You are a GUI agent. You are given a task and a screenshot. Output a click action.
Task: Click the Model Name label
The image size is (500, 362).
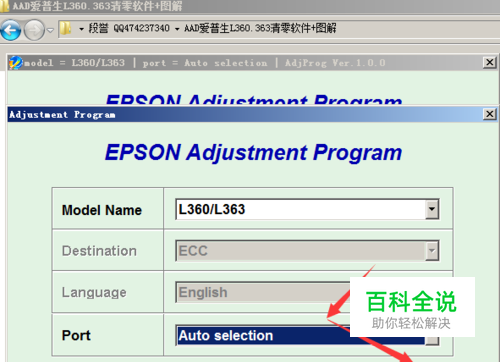click(x=102, y=210)
